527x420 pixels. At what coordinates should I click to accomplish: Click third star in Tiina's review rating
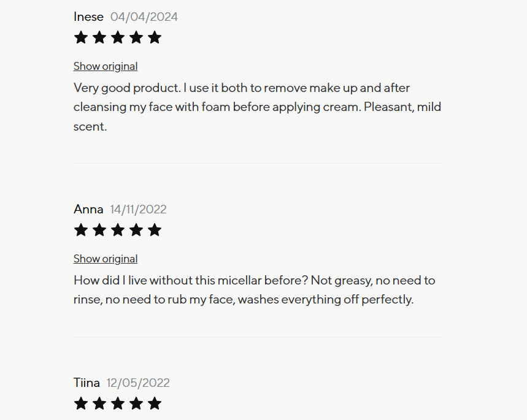[118, 403]
